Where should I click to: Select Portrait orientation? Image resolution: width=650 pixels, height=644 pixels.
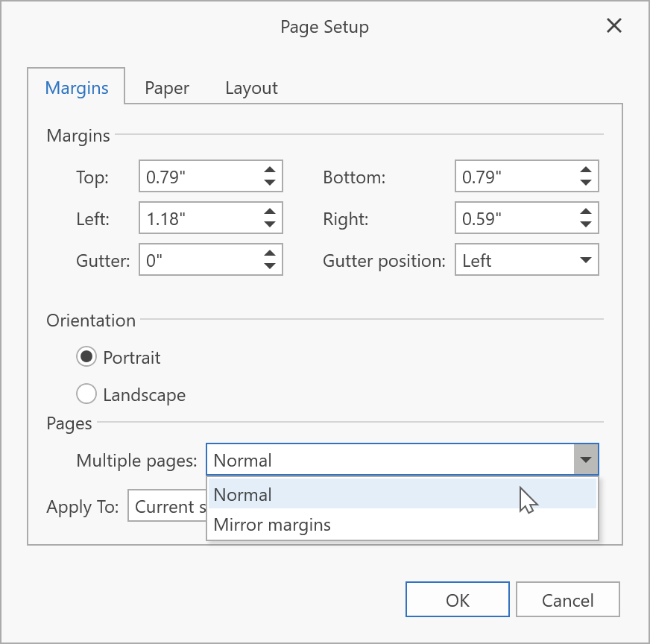point(86,357)
